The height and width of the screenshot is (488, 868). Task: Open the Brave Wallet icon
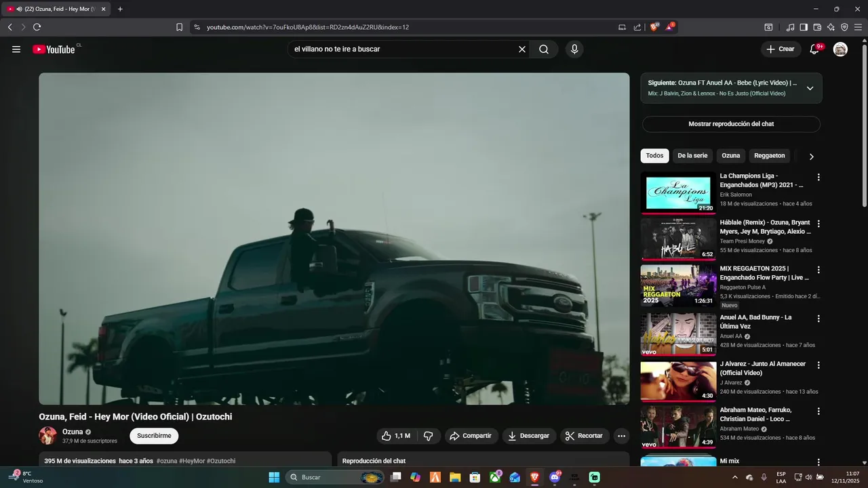pyautogui.click(x=817, y=27)
